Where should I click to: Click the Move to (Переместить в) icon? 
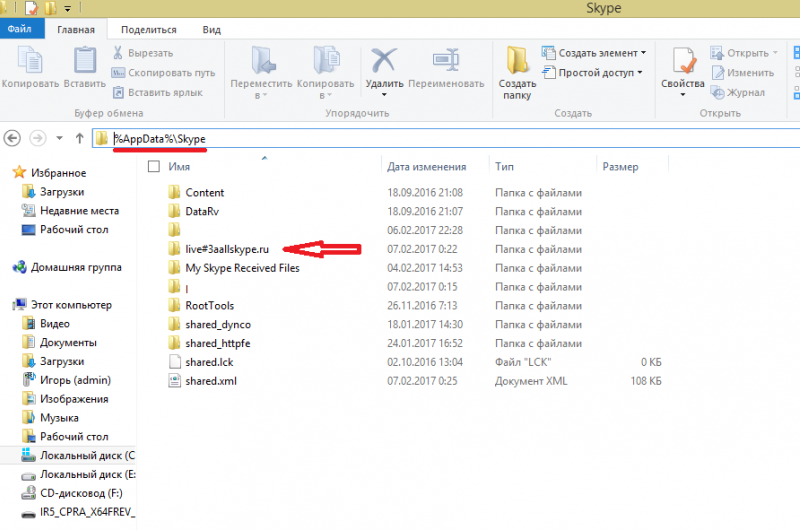point(263,60)
